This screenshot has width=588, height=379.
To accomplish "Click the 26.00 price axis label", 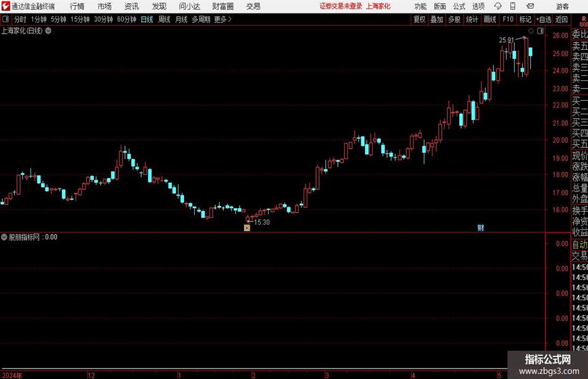I will pyautogui.click(x=560, y=35).
